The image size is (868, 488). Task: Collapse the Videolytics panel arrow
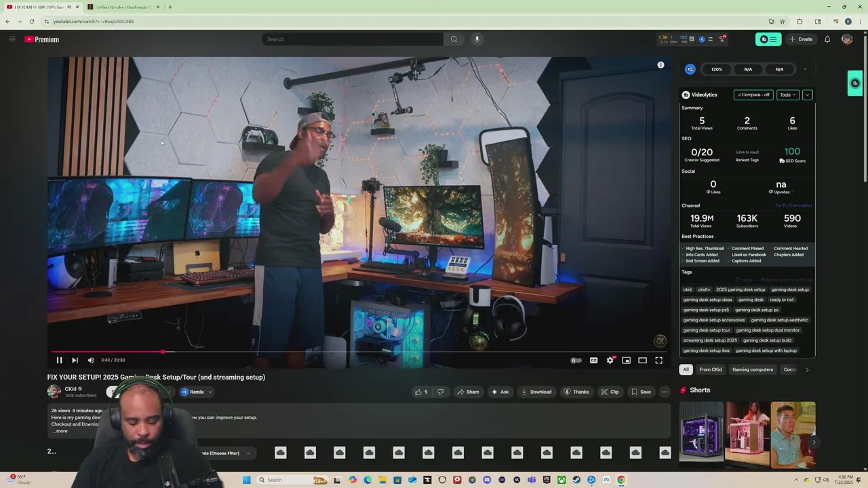pos(807,95)
